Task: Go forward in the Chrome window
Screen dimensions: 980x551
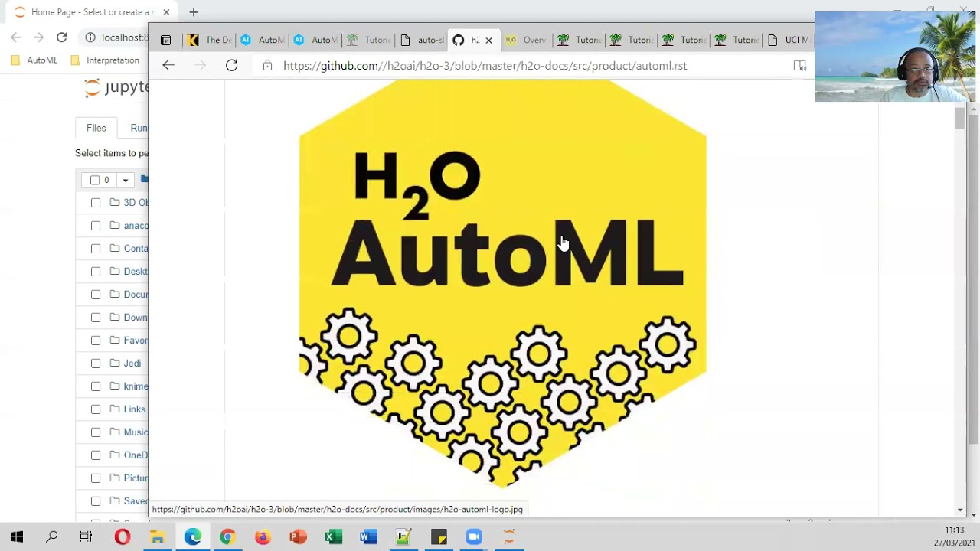Action: [38, 37]
